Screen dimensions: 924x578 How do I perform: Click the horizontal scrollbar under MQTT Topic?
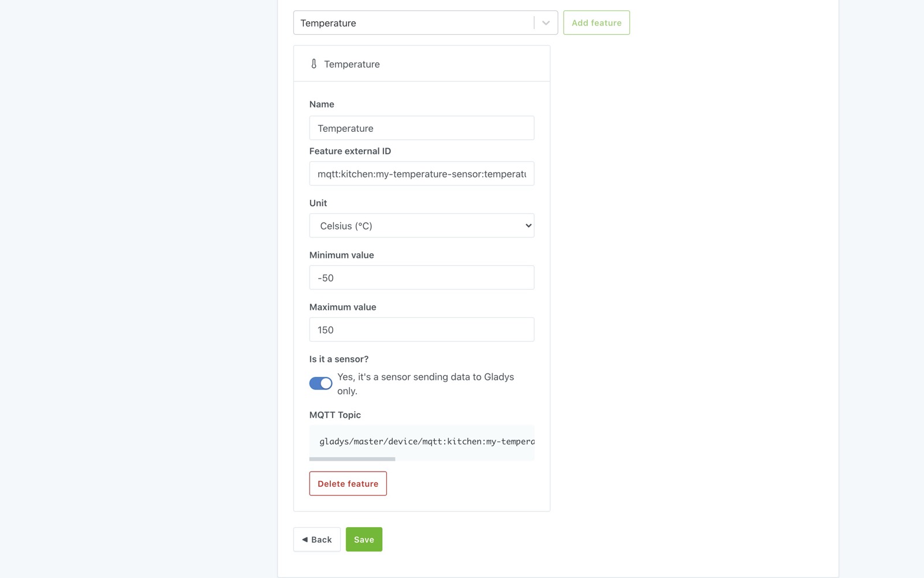tap(352, 459)
